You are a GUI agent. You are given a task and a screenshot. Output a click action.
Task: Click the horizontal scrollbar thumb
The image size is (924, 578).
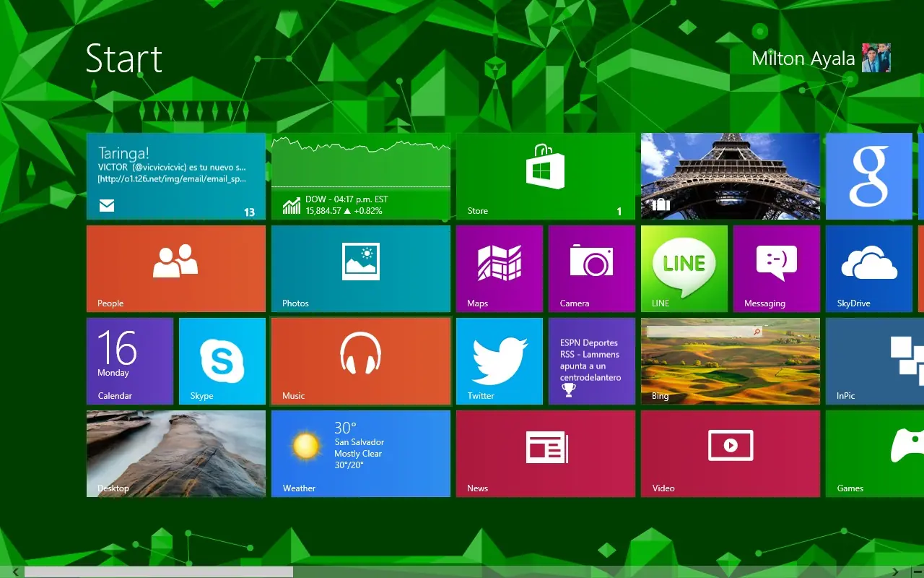pyautogui.click(x=159, y=572)
